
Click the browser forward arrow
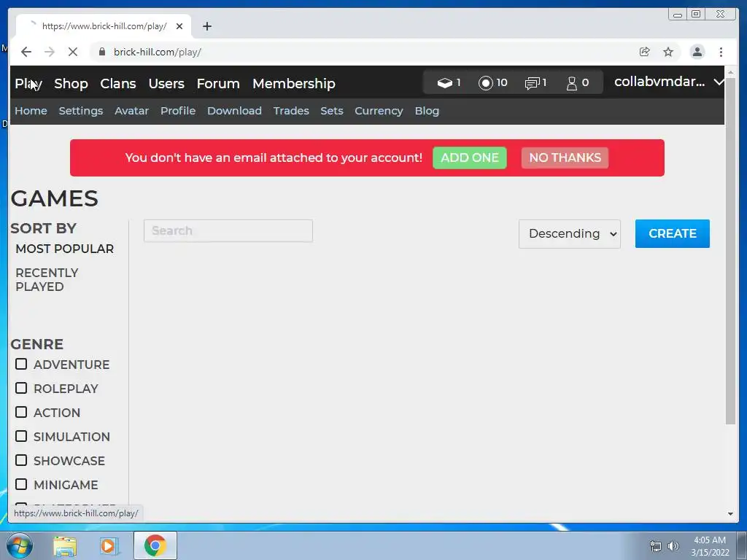(50, 52)
